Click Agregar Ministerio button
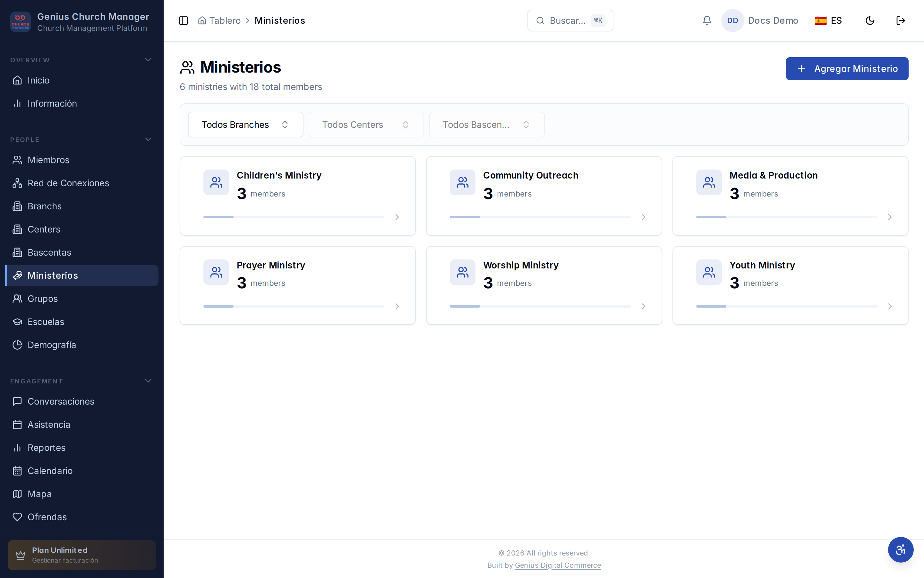The image size is (924, 578). click(x=847, y=69)
